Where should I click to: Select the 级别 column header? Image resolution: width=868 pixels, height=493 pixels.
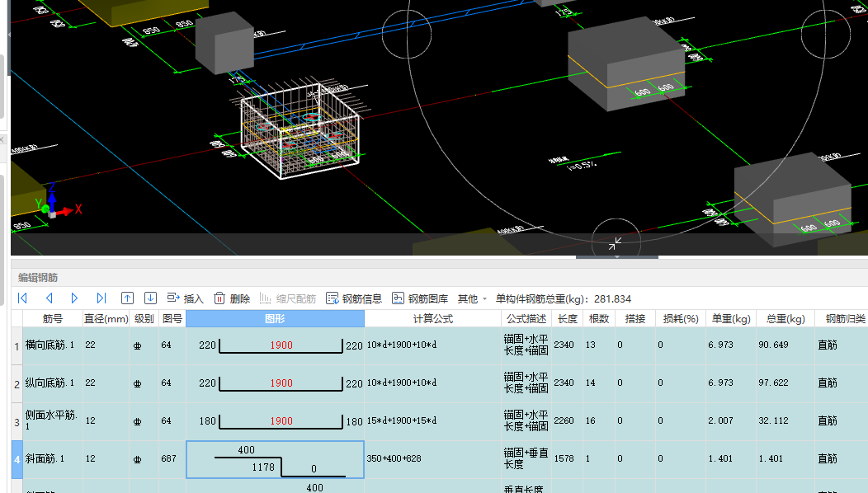point(144,319)
